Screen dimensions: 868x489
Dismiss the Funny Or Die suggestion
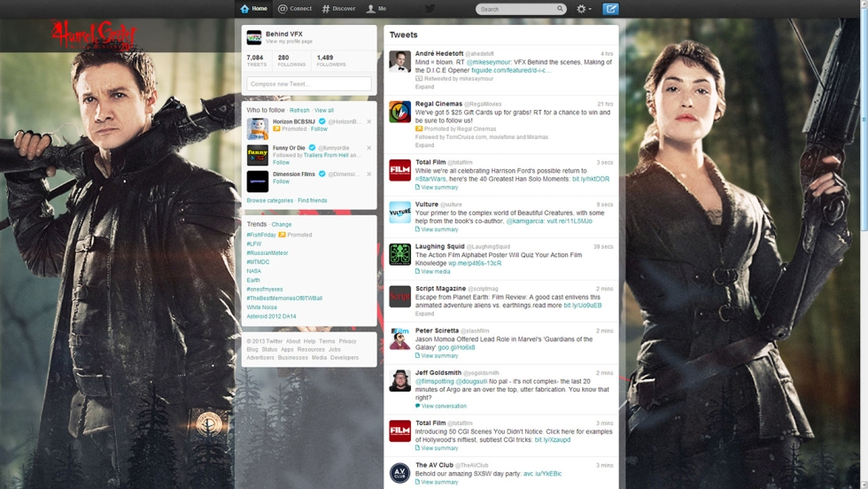(x=369, y=148)
